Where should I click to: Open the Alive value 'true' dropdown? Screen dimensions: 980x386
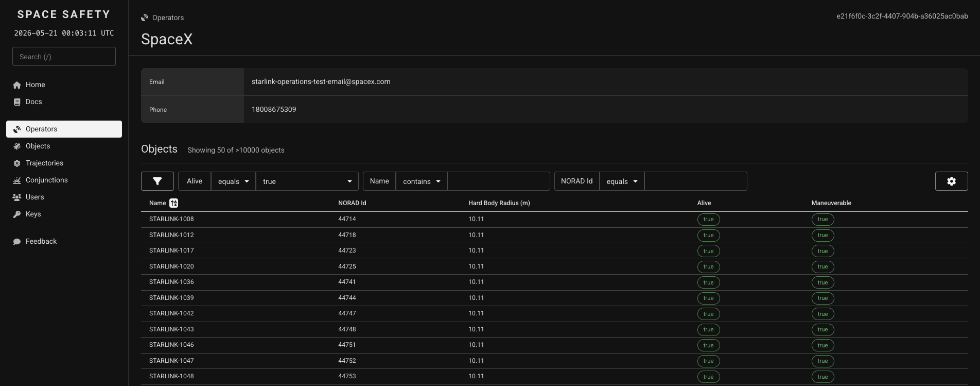[307, 181]
